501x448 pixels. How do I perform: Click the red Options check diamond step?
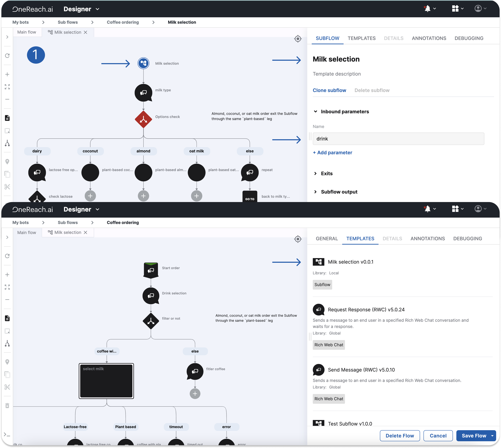(x=143, y=119)
